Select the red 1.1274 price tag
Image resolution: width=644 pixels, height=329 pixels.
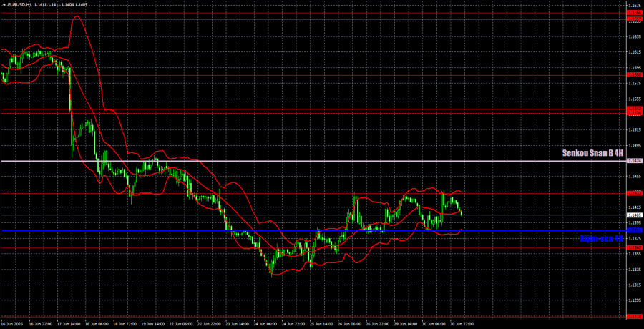click(x=635, y=316)
